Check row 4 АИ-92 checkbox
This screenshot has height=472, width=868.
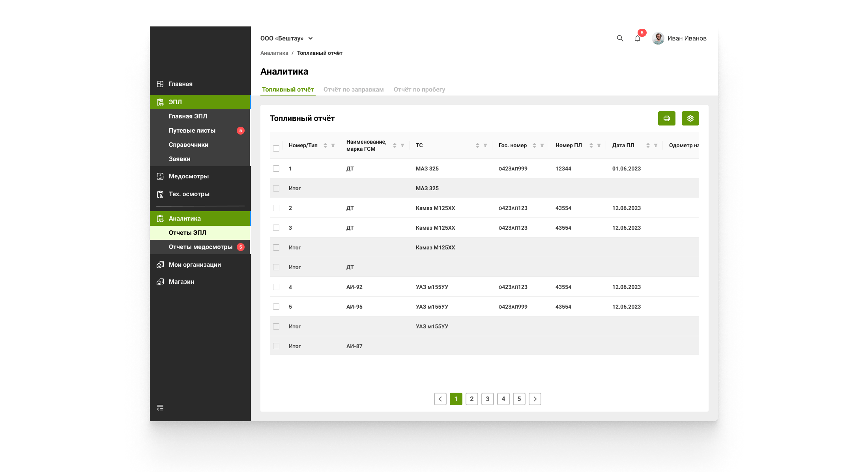pos(276,287)
